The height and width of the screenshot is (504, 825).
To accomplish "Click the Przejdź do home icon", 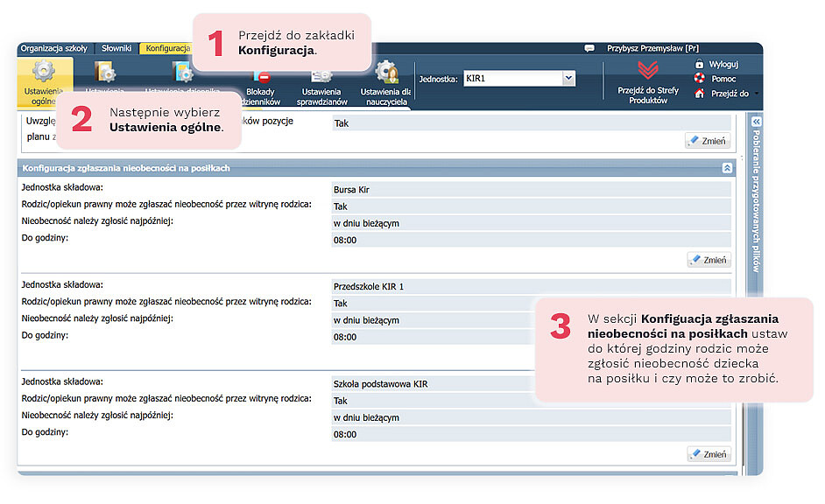I will [x=699, y=93].
